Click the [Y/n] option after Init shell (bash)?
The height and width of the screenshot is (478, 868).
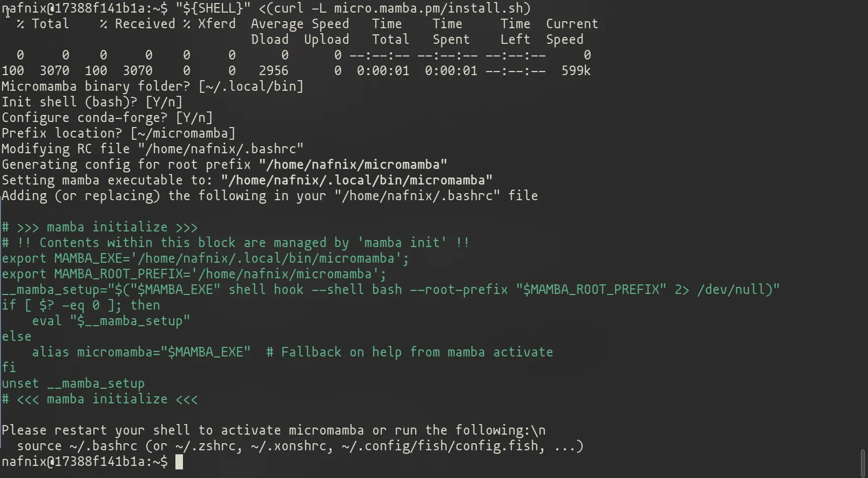pyautogui.click(x=164, y=102)
